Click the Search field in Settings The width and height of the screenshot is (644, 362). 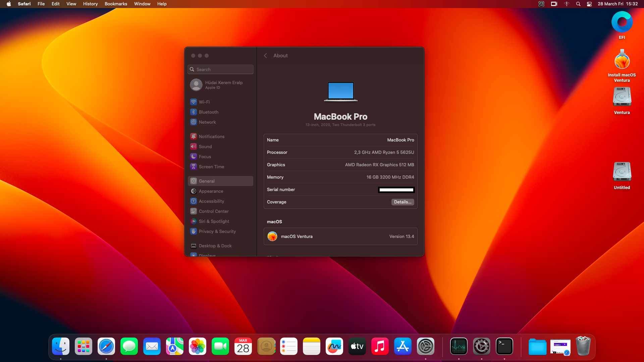tap(221, 69)
